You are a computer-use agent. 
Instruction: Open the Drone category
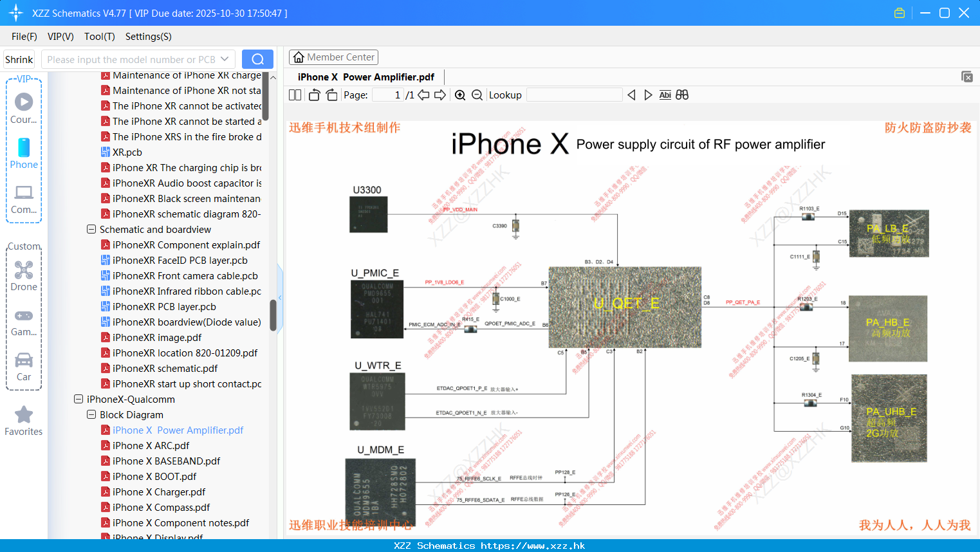tap(24, 276)
